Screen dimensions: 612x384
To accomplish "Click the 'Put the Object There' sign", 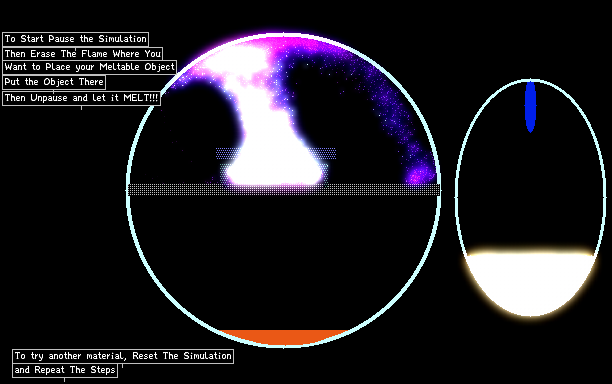I will coord(54,82).
